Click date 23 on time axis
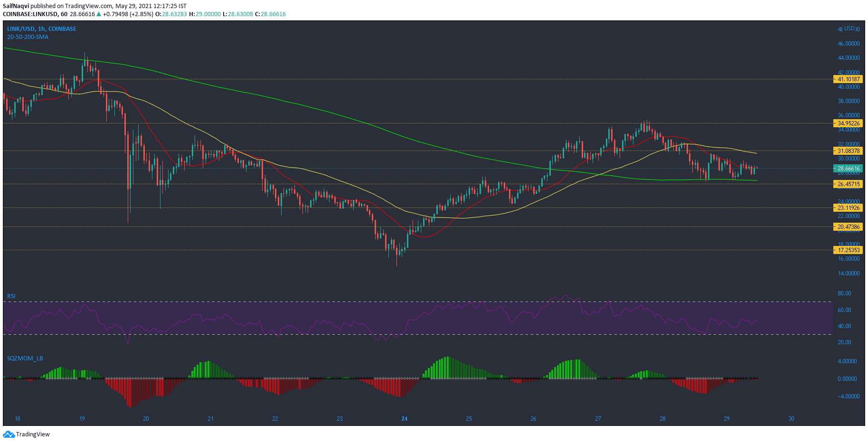The width and height of the screenshot is (868, 443). 340,419
